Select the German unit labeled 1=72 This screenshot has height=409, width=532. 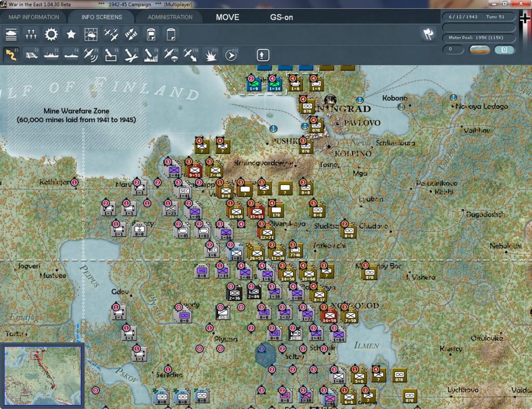(307, 314)
